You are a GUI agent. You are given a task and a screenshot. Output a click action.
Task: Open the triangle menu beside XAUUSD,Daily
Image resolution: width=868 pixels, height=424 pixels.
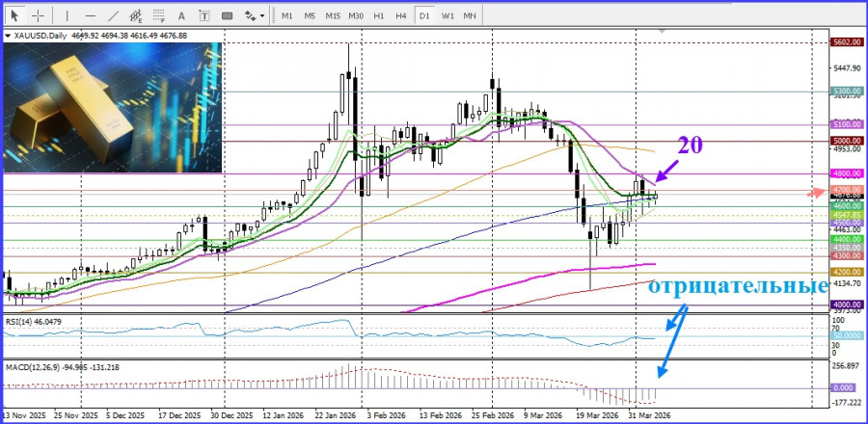[x=7, y=36]
